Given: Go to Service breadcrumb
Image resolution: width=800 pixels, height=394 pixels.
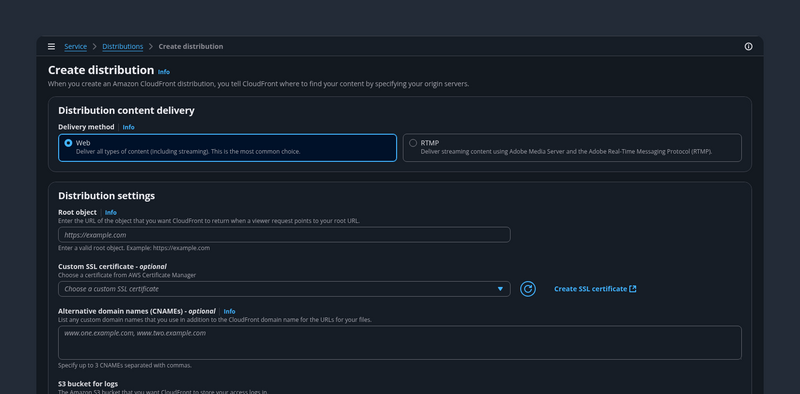Looking at the screenshot, I should point(76,46).
